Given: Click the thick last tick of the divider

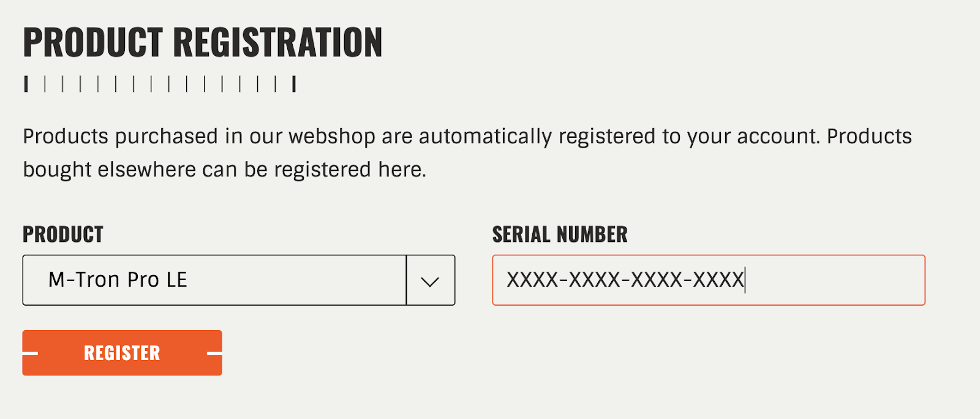Looking at the screenshot, I should click(295, 84).
